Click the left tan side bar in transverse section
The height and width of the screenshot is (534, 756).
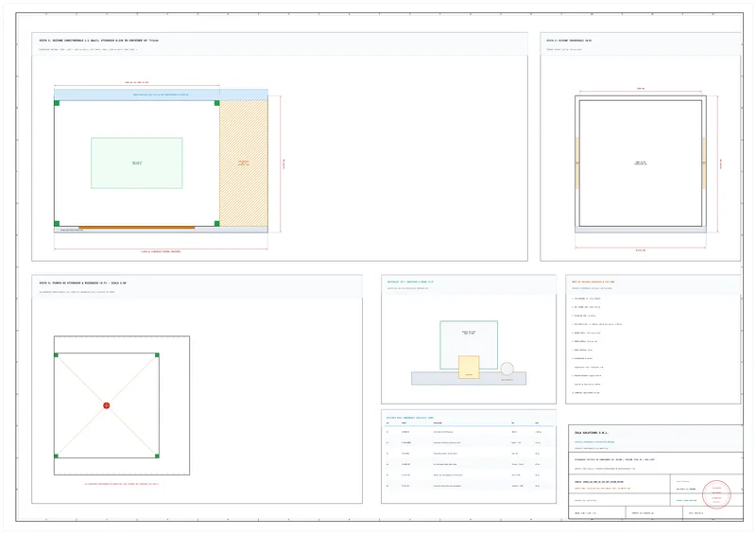(x=577, y=164)
